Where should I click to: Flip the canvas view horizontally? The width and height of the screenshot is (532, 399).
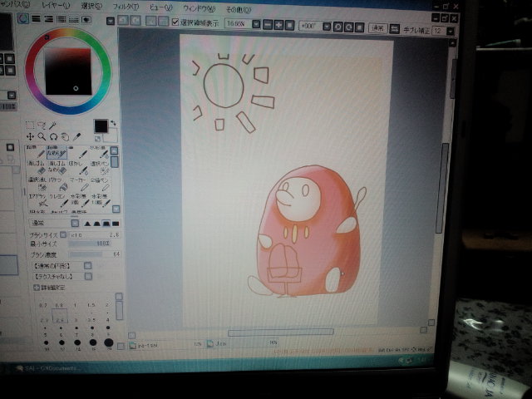394,29
